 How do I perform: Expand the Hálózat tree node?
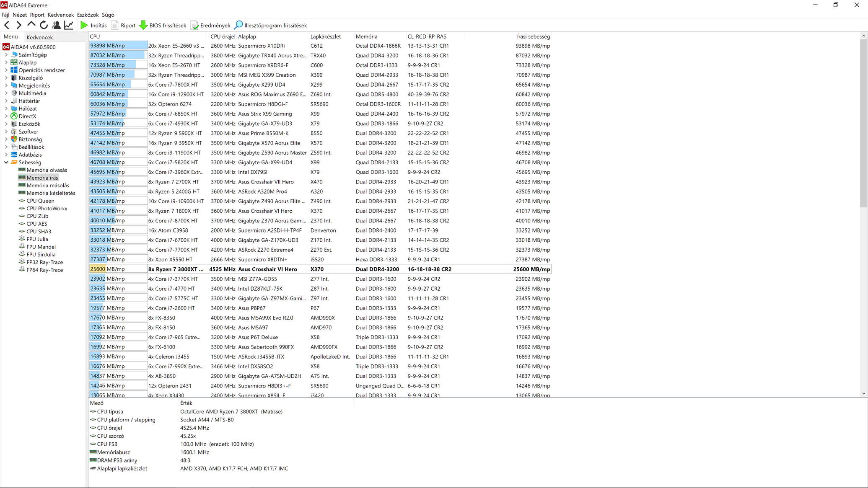[6, 108]
